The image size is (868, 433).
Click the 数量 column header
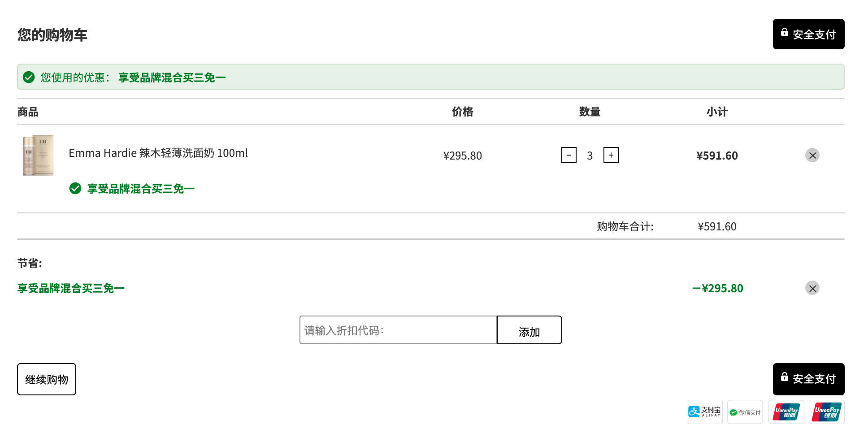(590, 112)
